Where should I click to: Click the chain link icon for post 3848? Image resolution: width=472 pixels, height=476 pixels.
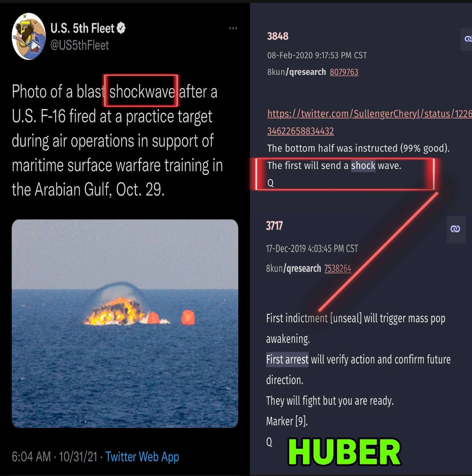(x=468, y=39)
